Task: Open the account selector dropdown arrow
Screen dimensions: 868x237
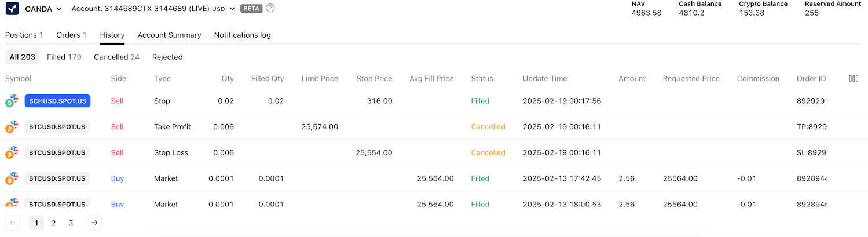Action: (x=232, y=9)
